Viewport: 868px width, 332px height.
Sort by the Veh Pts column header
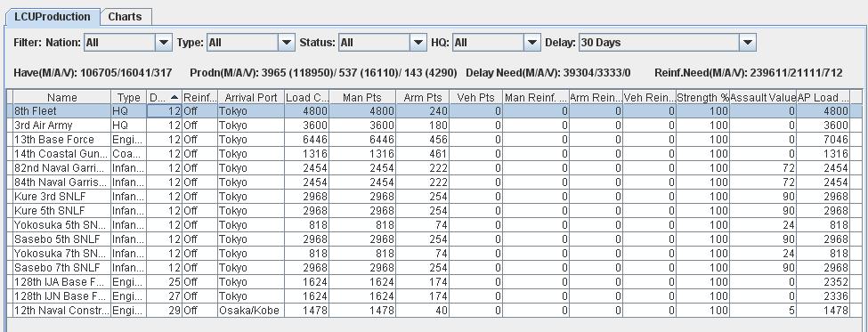pos(476,97)
